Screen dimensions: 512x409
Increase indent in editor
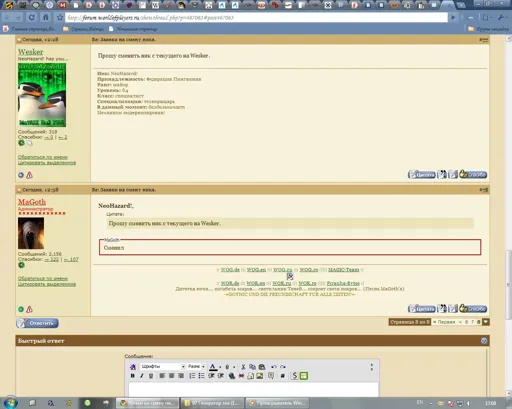point(220,376)
